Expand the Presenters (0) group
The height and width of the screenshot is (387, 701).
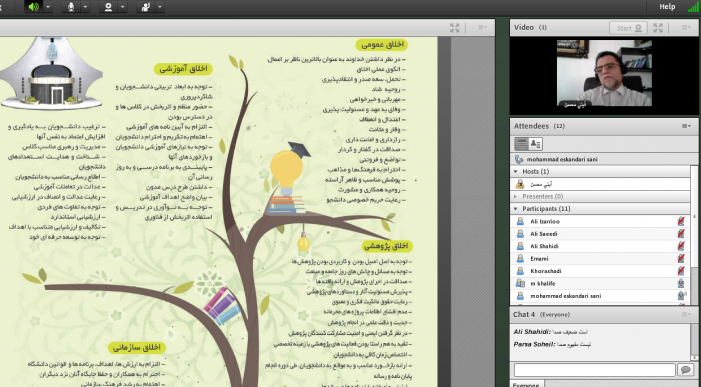(515, 197)
